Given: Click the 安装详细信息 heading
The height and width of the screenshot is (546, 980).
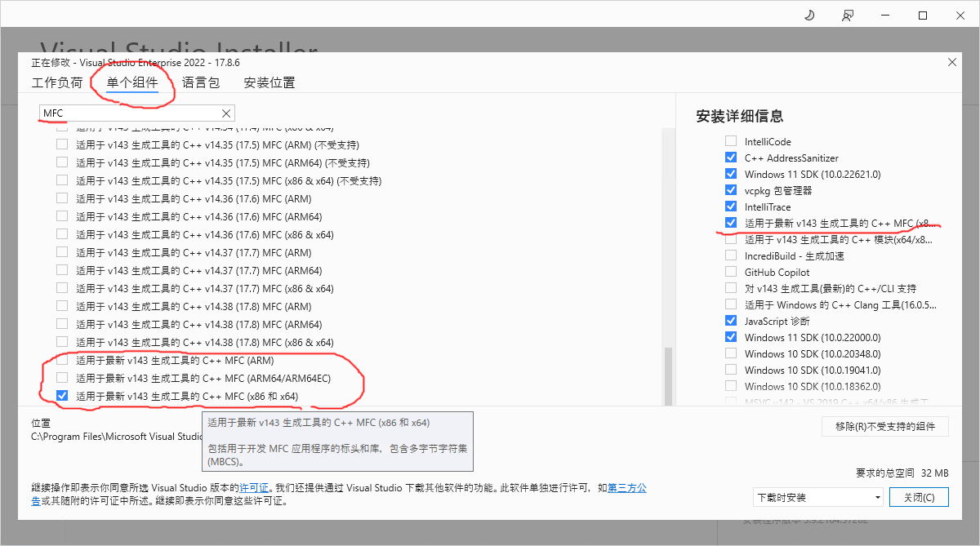Looking at the screenshot, I should (740, 116).
